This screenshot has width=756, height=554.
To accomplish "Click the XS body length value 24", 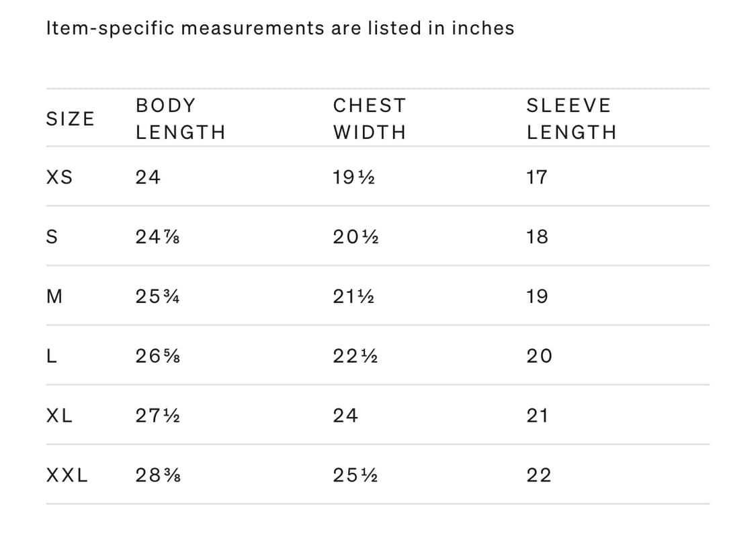I will coord(148,178).
